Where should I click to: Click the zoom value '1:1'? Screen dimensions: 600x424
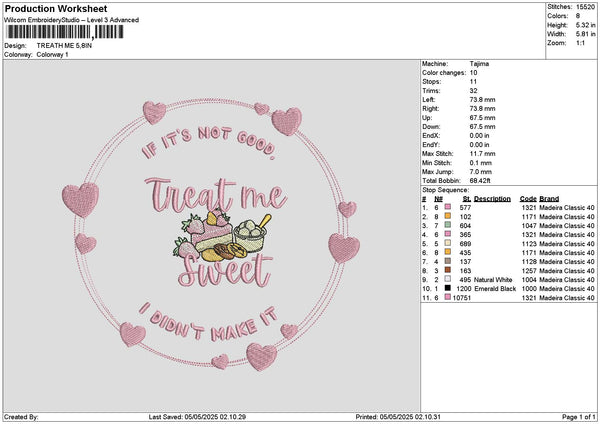pyautogui.click(x=580, y=43)
